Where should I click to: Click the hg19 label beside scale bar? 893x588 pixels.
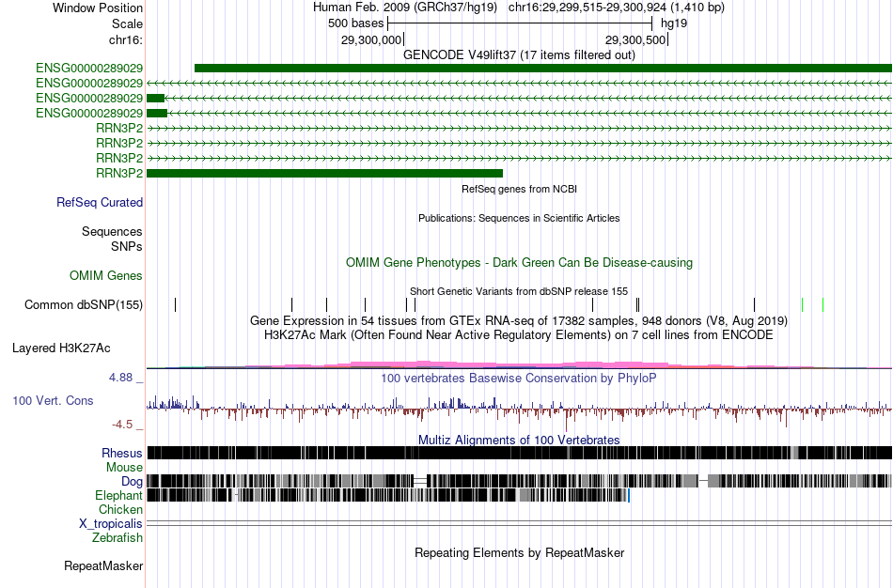674,23
